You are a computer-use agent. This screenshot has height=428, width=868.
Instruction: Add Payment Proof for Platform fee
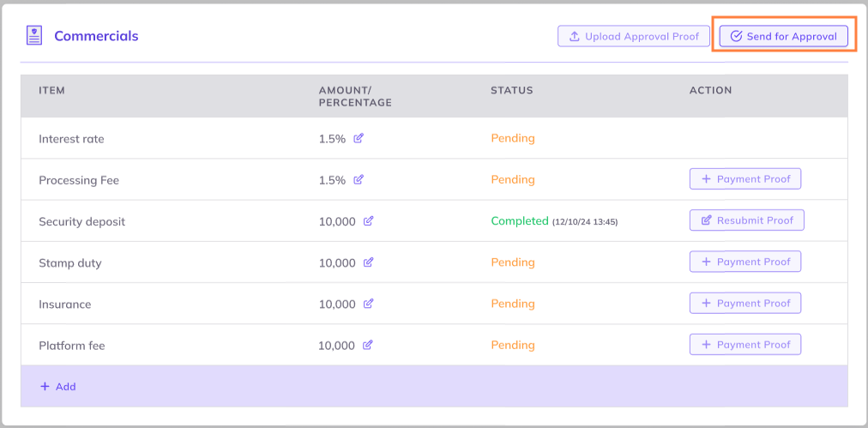click(x=744, y=345)
